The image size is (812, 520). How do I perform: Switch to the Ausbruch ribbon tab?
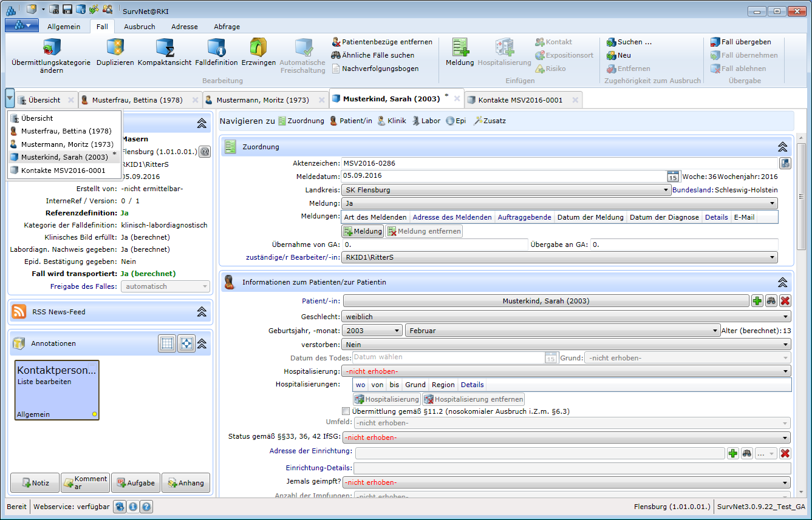[139, 27]
